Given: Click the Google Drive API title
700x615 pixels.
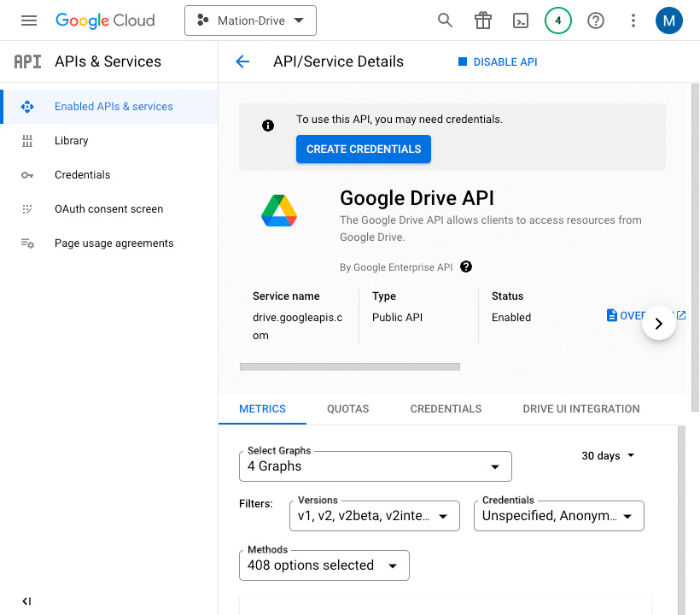Looking at the screenshot, I should [417, 198].
